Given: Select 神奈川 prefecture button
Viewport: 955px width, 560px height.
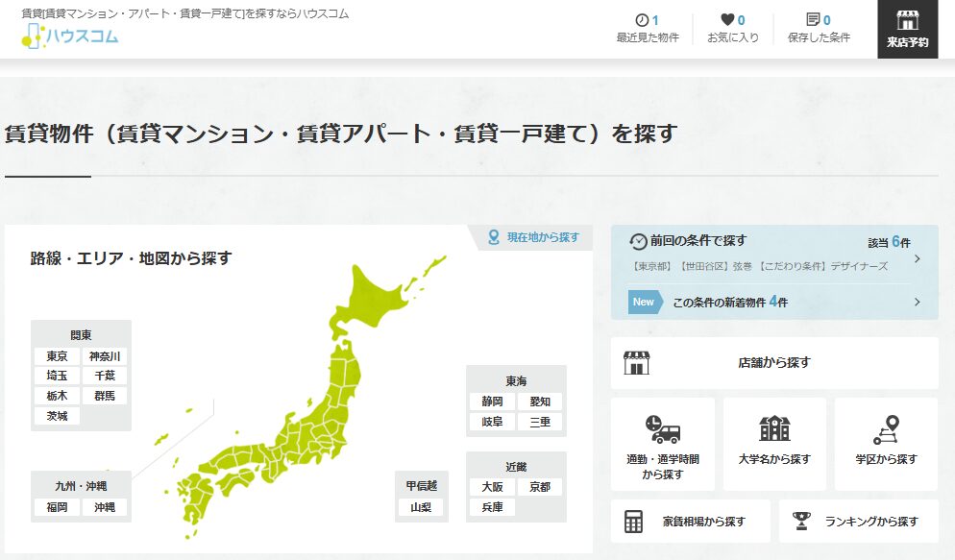Looking at the screenshot, I should (106, 356).
